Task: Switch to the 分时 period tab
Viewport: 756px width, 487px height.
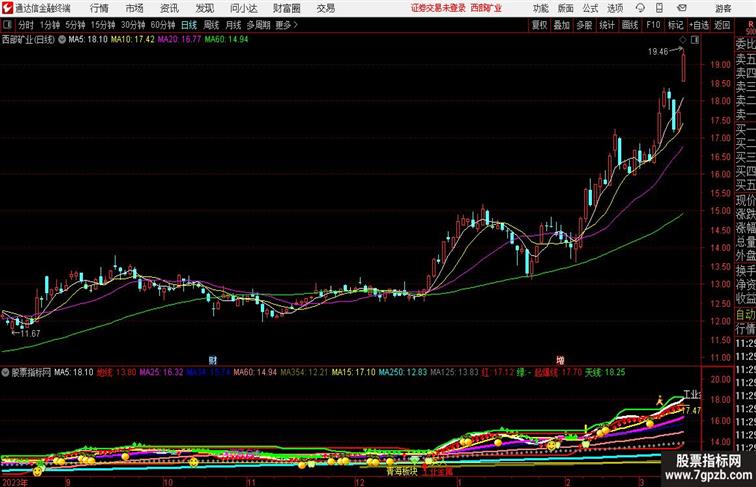Action: click(26, 25)
